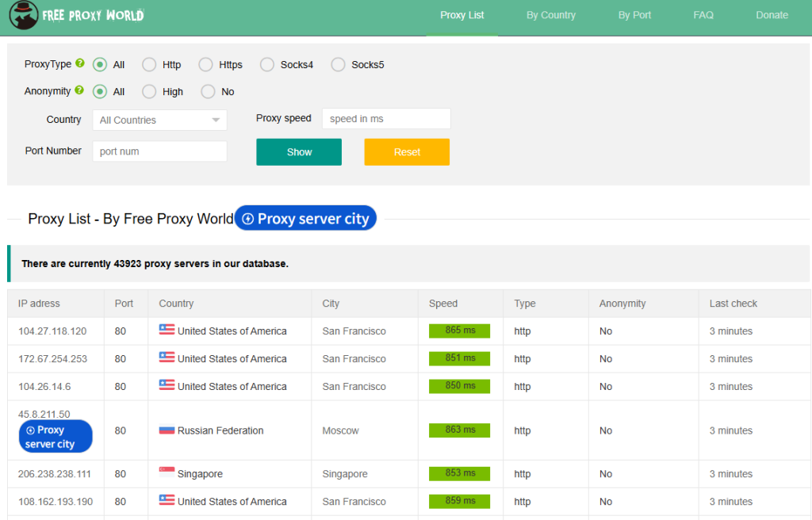
Task: Click the Last check column header
Action: coord(733,304)
